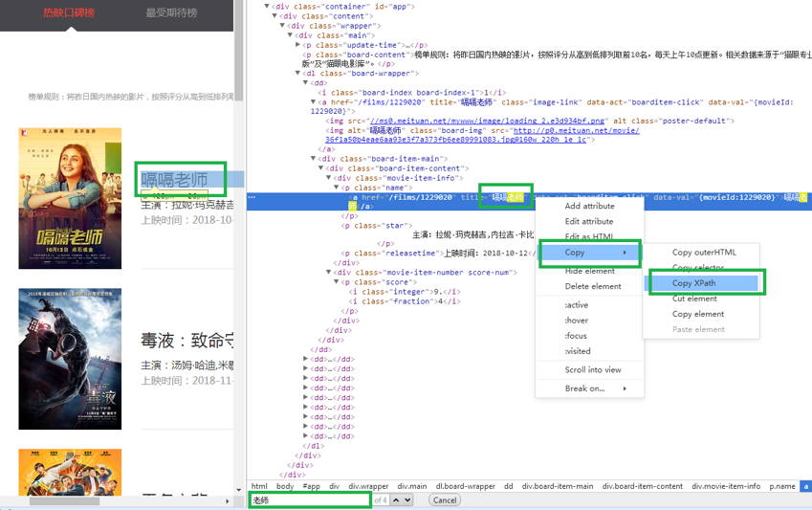Click the loading_2 png image src link
812x510 pixels.
488,121
